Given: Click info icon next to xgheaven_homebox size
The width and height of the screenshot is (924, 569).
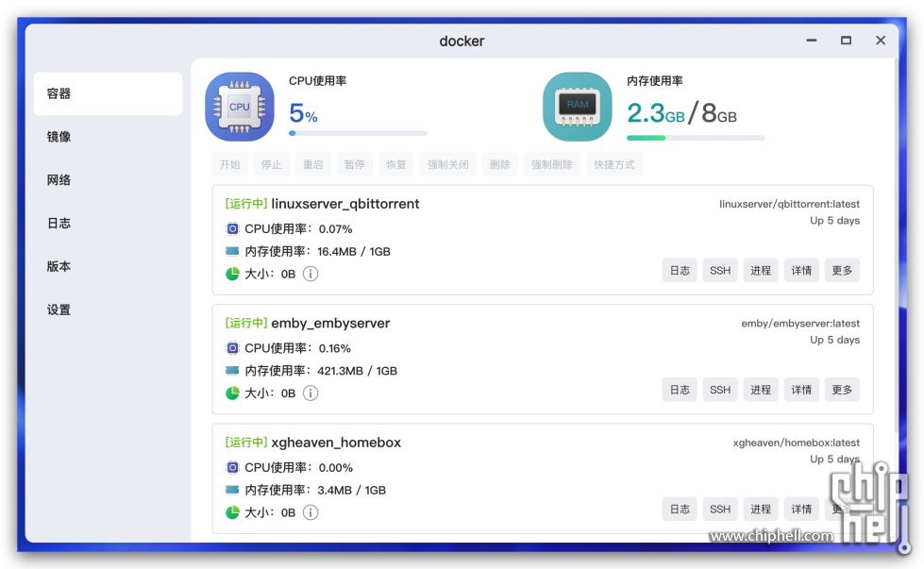Looking at the screenshot, I should point(311,513).
